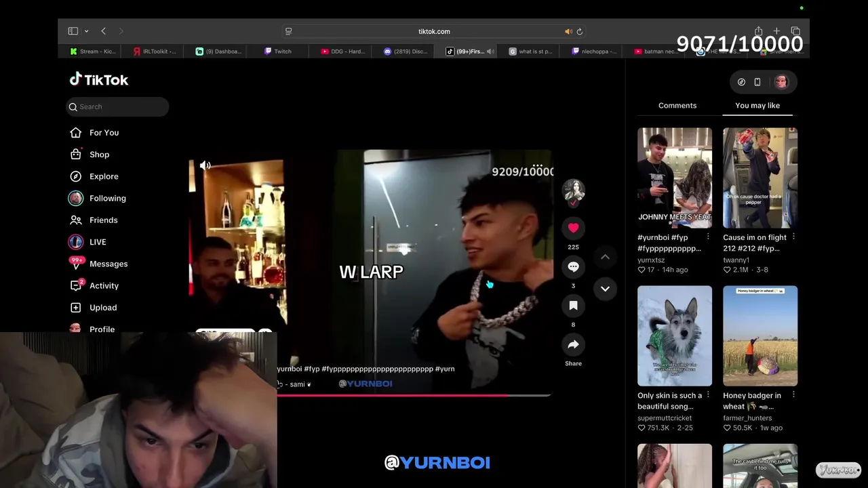Screen dimensions: 868x488
Task: Like the video with the heart button
Action: tap(573, 228)
